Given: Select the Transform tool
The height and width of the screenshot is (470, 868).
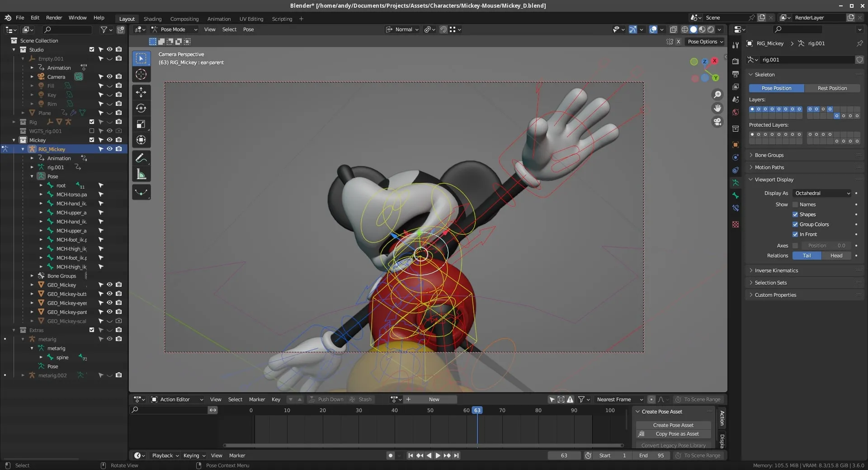Looking at the screenshot, I should 141,140.
